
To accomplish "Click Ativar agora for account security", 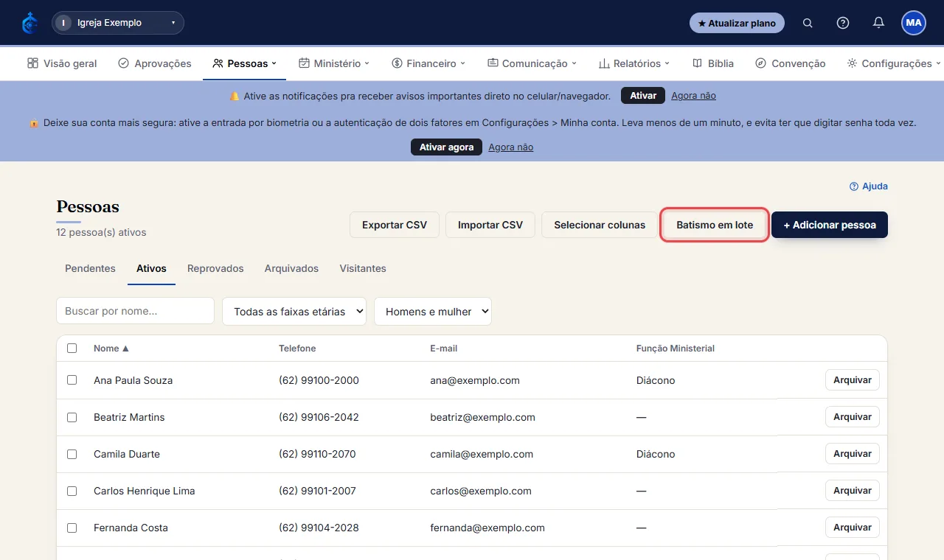I will 446,147.
